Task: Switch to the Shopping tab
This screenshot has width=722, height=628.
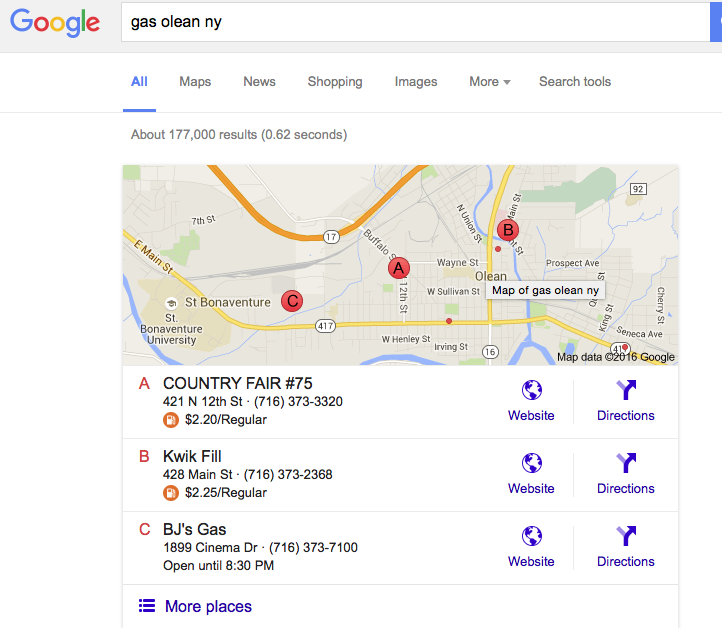Action: pos(335,81)
